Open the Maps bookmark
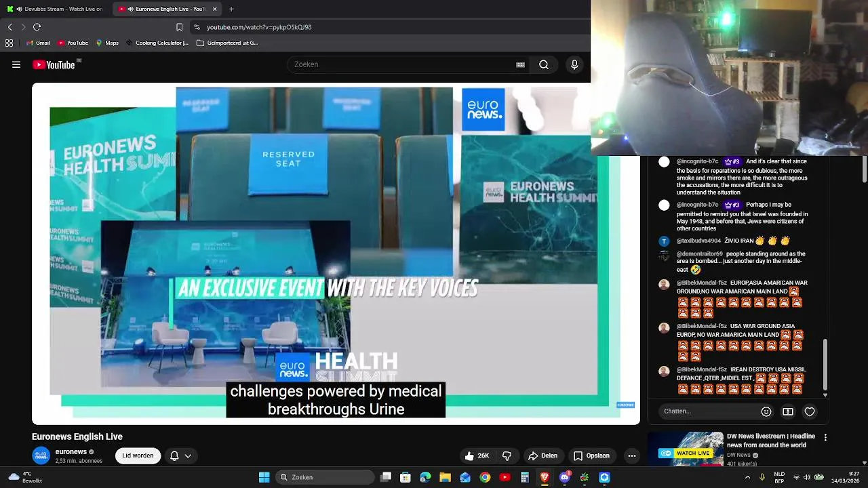 [x=107, y=43]
